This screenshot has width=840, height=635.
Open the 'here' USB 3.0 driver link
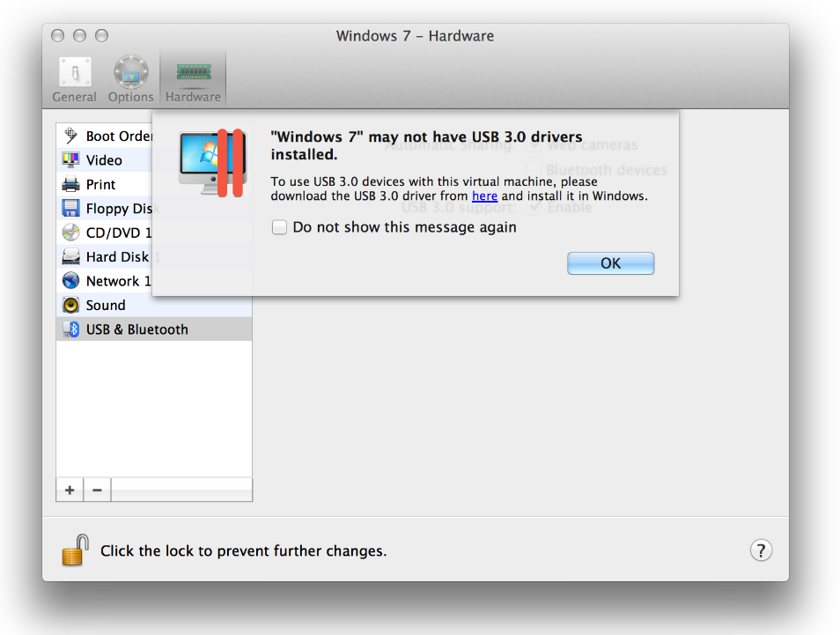click(x=484, y=196)
